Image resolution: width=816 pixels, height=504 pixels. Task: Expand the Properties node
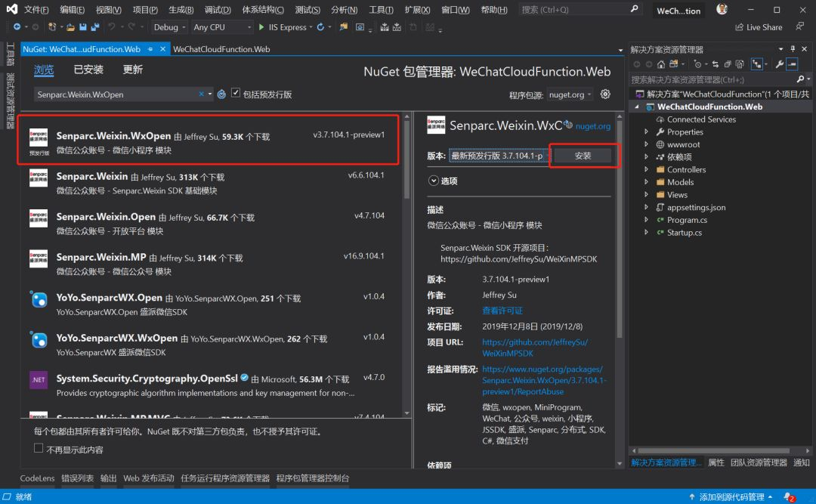pyautogui.click(x=646, y=131)
